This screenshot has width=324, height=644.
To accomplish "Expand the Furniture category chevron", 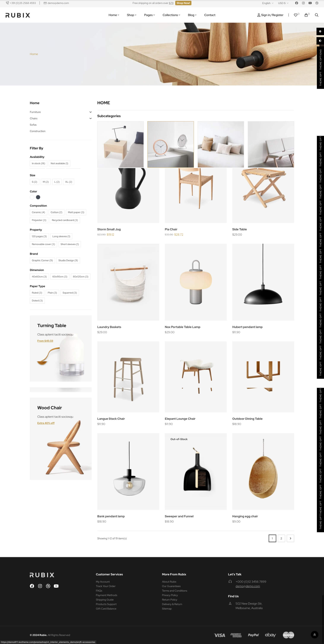I will tap(90, 112).
